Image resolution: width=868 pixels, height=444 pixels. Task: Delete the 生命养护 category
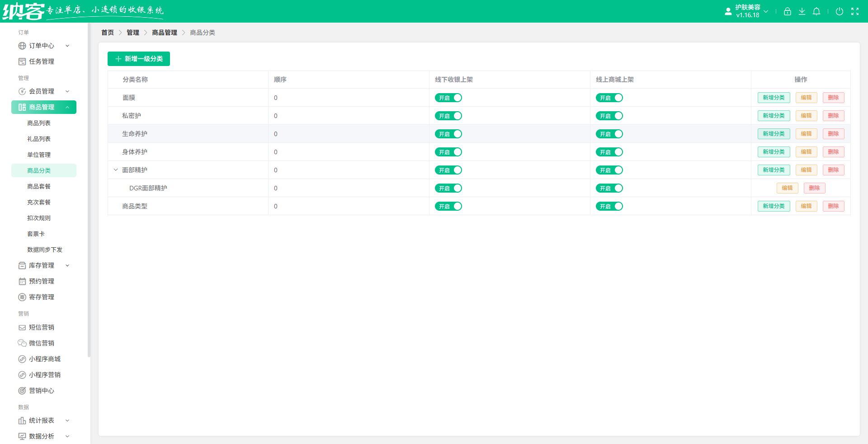pos(833,134)
